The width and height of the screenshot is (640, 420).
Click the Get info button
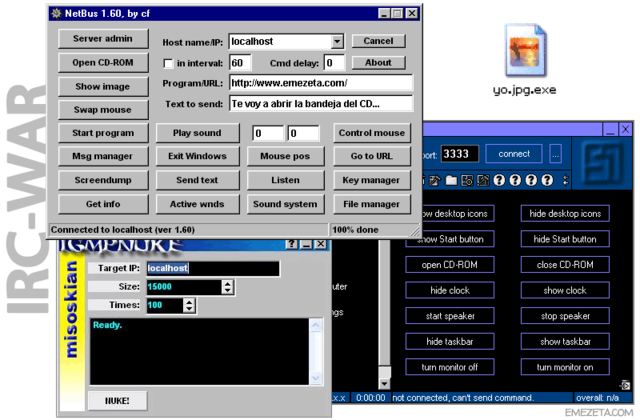click(x=103, y=204)
